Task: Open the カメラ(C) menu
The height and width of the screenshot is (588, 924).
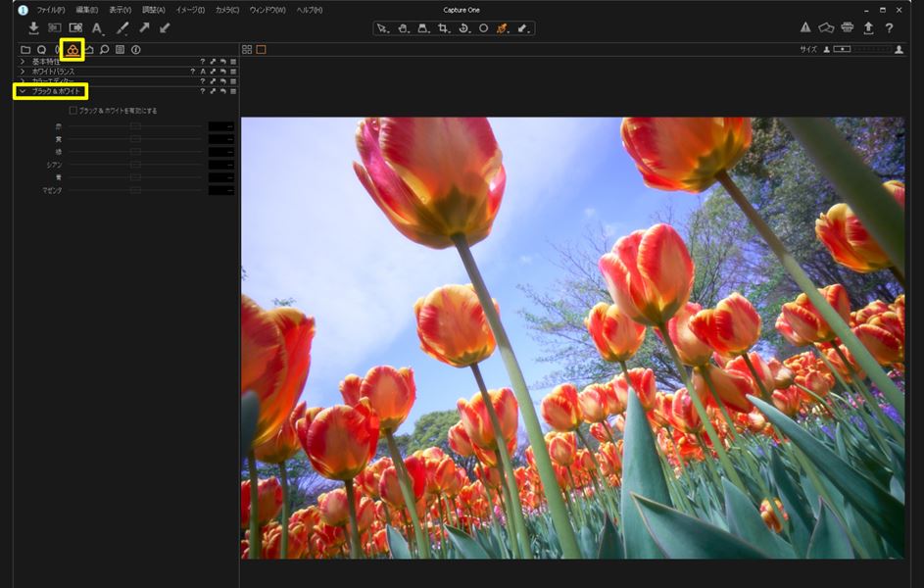Action: [x=227, y=10]
